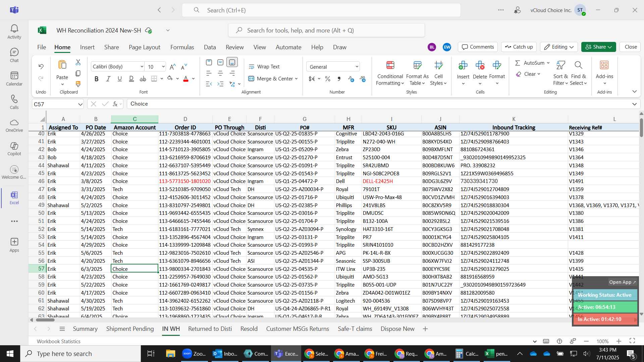Viewport: 644px width, 362px height.
Task: Click the green Share button
Action: [x=599, y=47]
